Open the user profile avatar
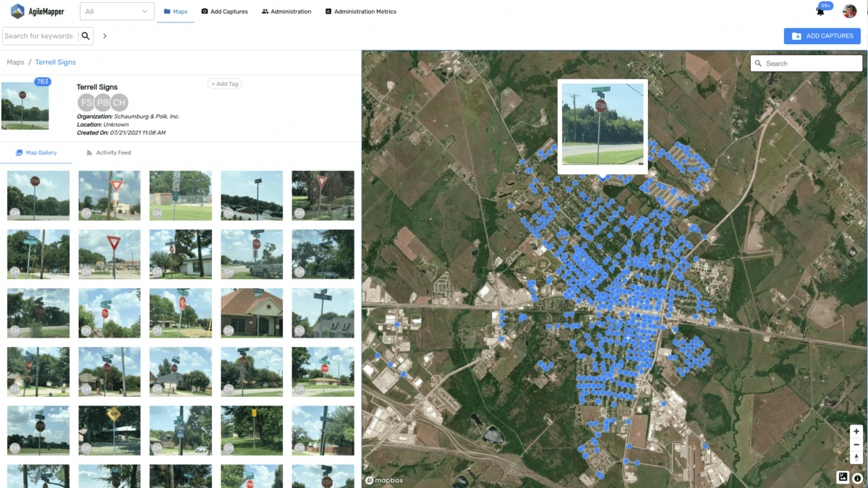 point(850,11)
